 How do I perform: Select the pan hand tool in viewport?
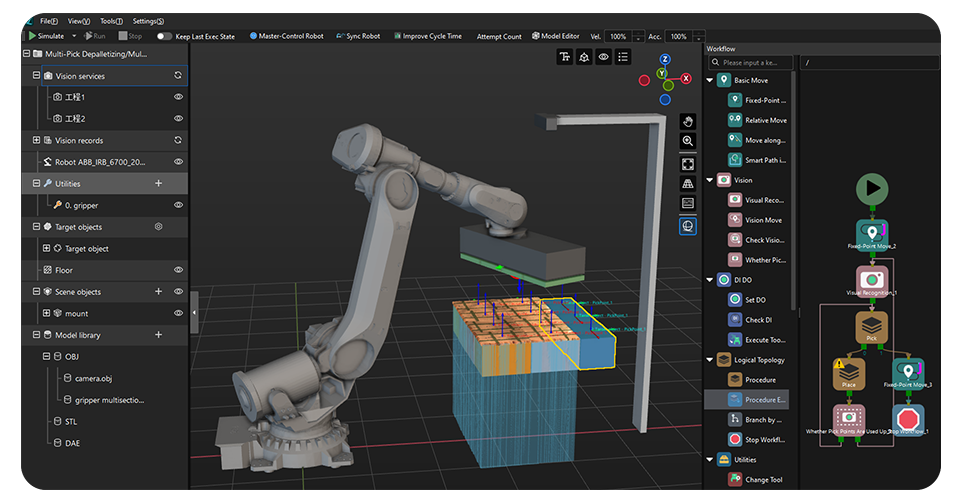[688, 120]
